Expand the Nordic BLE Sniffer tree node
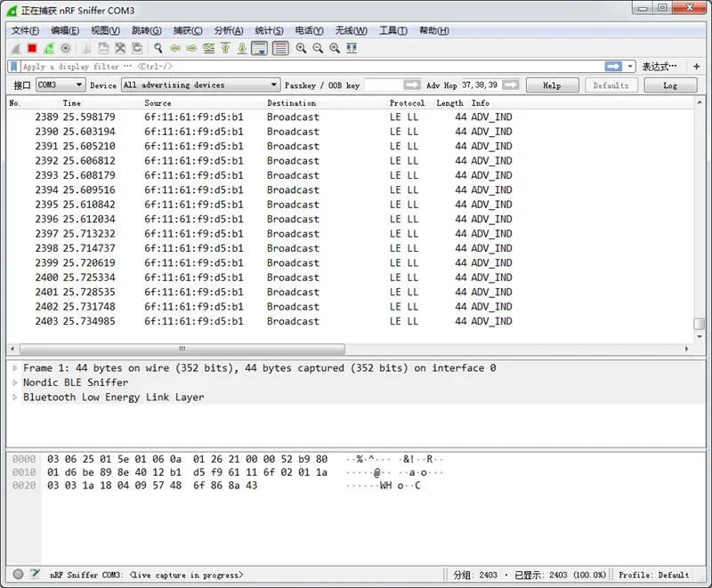 click(x=14, y=383)
